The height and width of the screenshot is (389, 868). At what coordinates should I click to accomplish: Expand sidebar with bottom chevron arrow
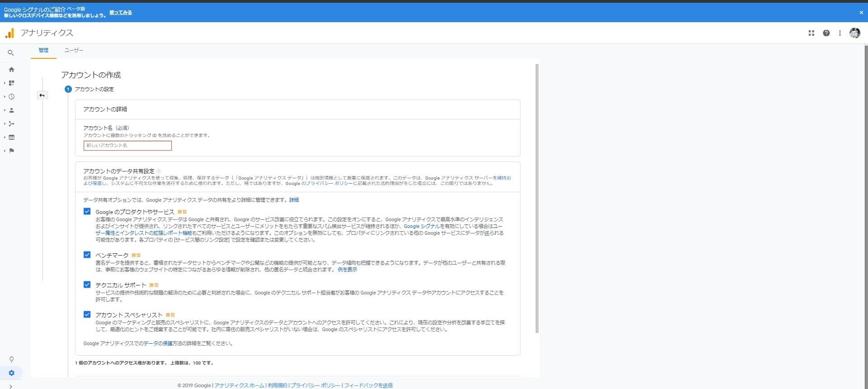coord(11,386)
